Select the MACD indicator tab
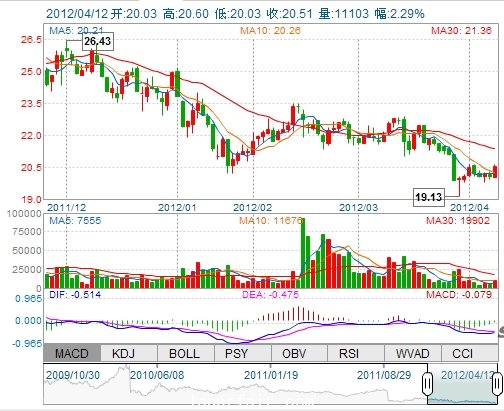Viewport: 504px width, 411px height. point(72,353)
